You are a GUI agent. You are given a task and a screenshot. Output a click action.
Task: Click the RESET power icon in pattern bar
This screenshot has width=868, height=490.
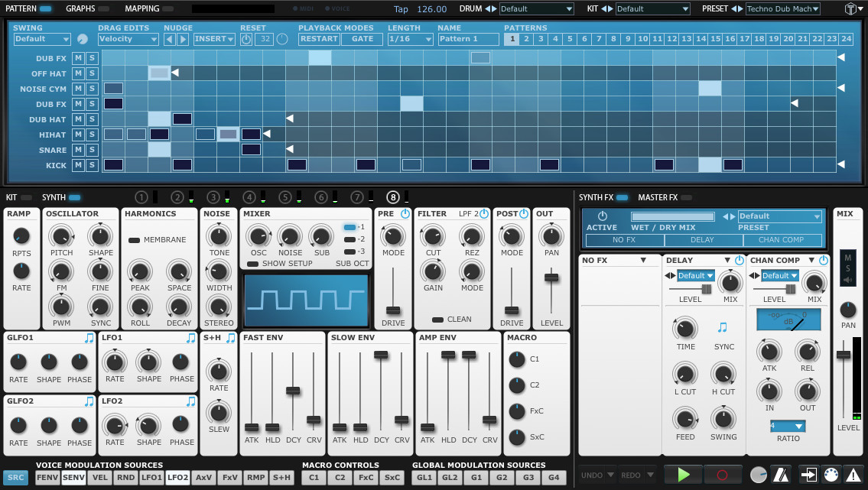[246, 39]
